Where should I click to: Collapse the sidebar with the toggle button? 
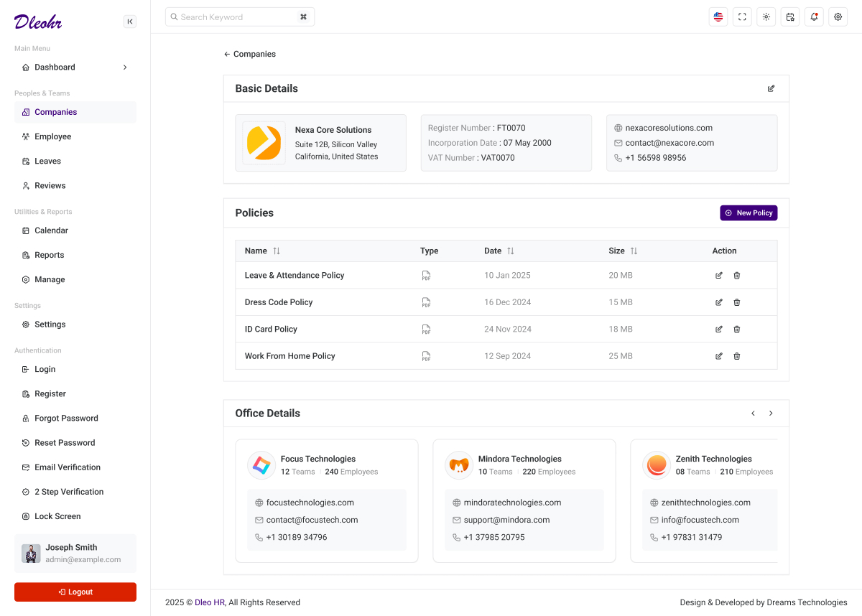click(130, 22)
